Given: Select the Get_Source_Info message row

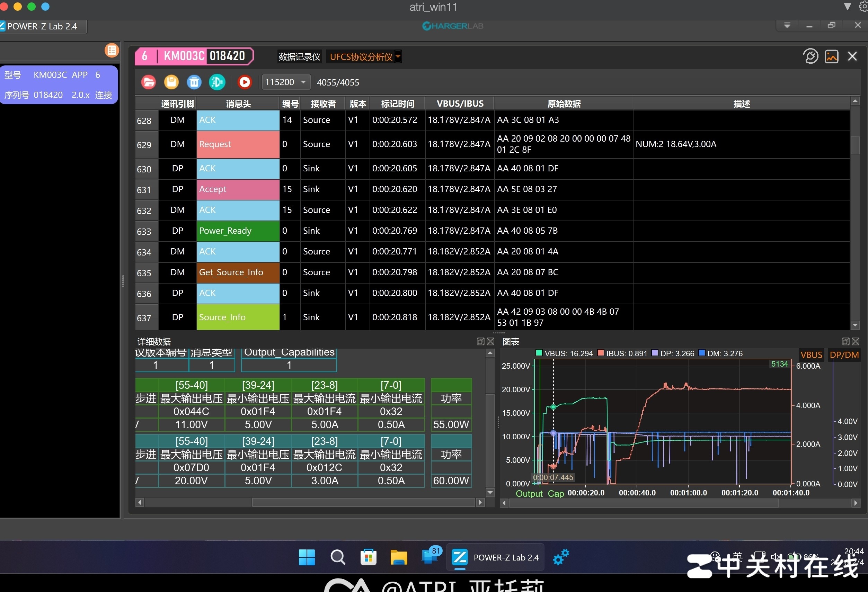Looking at the screenshot, I should [x=238, y=272].
